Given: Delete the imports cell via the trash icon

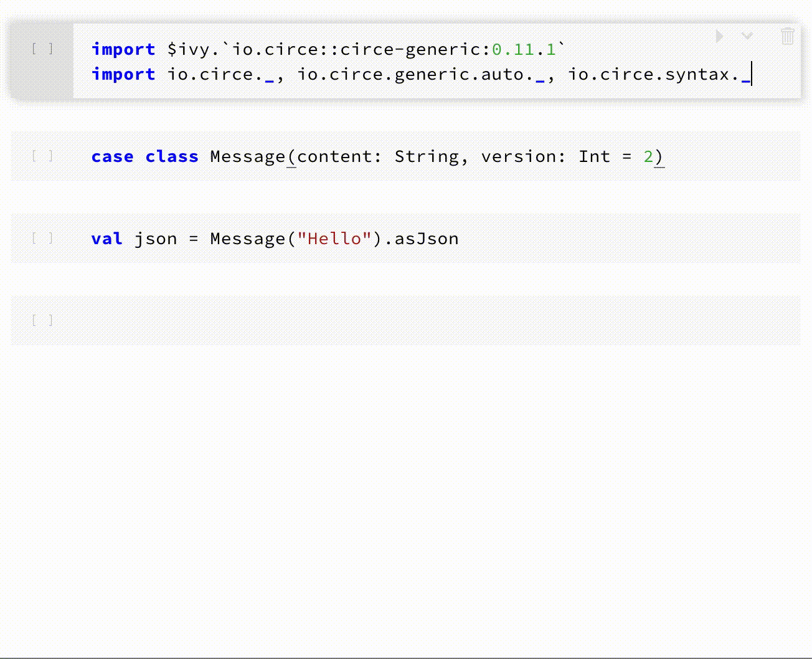Looking at the screenshot, I should pos(787,36).
